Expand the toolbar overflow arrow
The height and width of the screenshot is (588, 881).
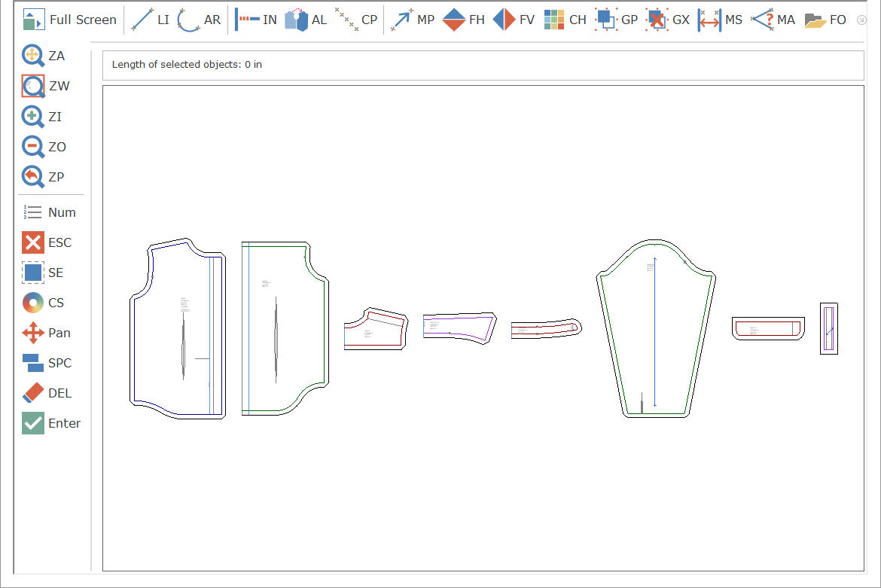[861, 20]
